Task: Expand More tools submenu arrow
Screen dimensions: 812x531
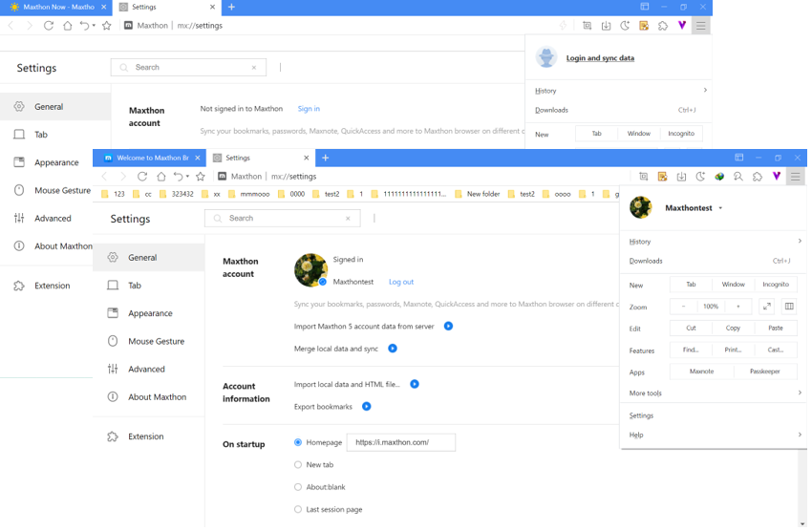Action: pyautogui.click(x=800, y=393)
